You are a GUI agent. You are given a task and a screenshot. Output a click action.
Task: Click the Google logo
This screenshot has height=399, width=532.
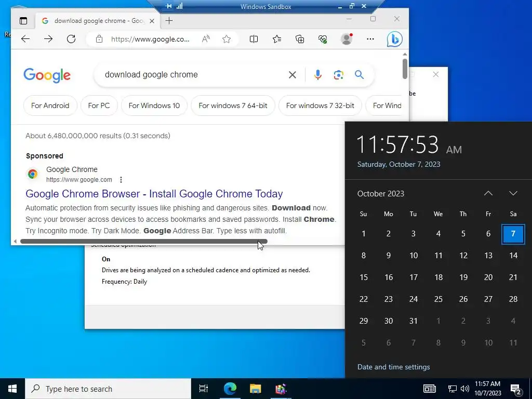(47, 75)
